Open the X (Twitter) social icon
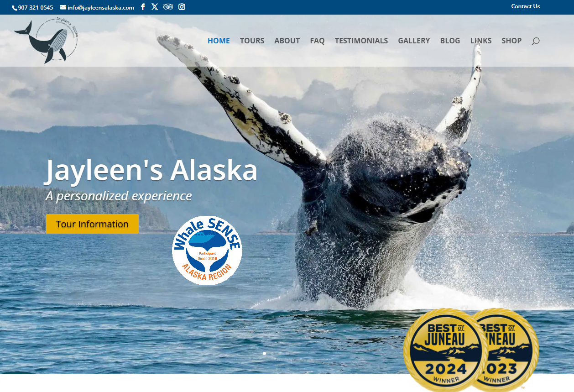This screenshot has width=574, height=392. (155, 7)
